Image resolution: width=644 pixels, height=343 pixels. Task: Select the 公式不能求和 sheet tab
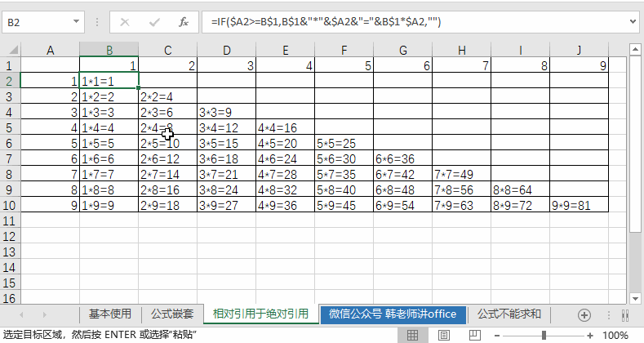(x=509, y=314)
